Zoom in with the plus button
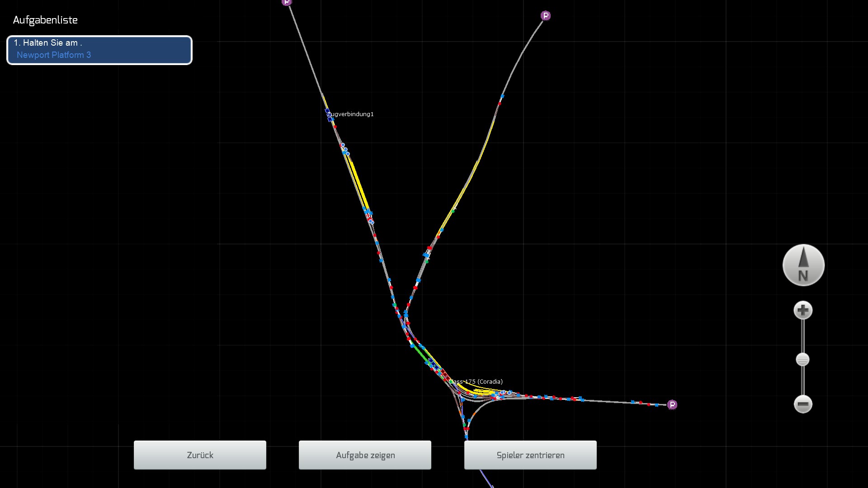This screenshot has height=488, width=868. point(803,310)
